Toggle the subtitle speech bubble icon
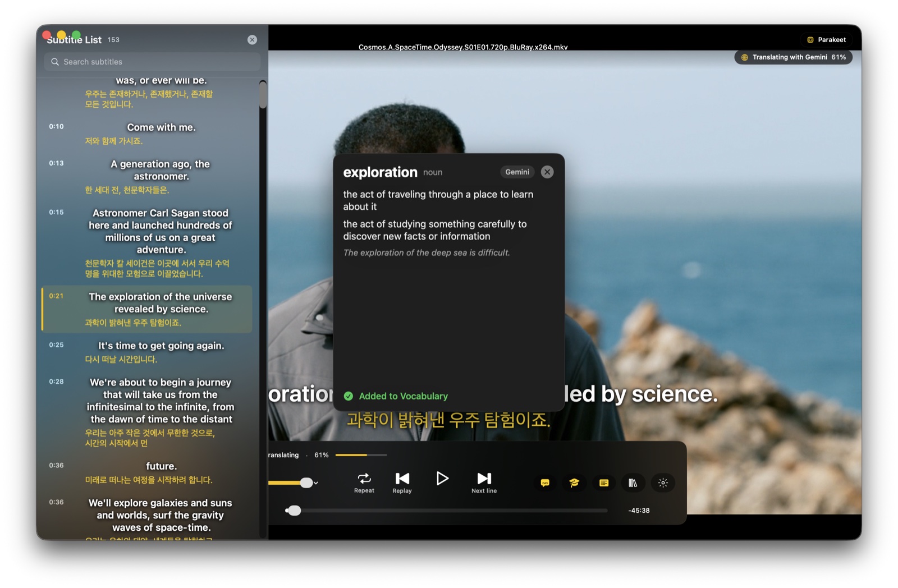The width and height of the screenshot is (898, 588). click(x=545, y=483)
